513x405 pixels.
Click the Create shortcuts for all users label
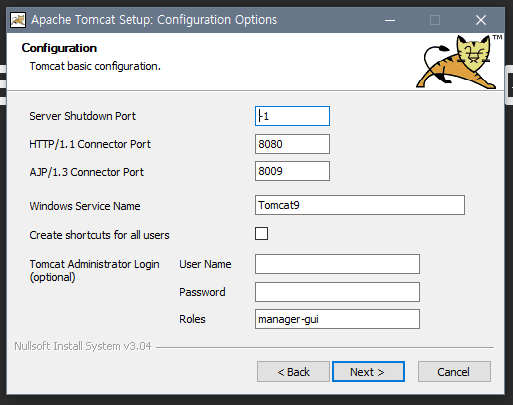pos(99,235)
